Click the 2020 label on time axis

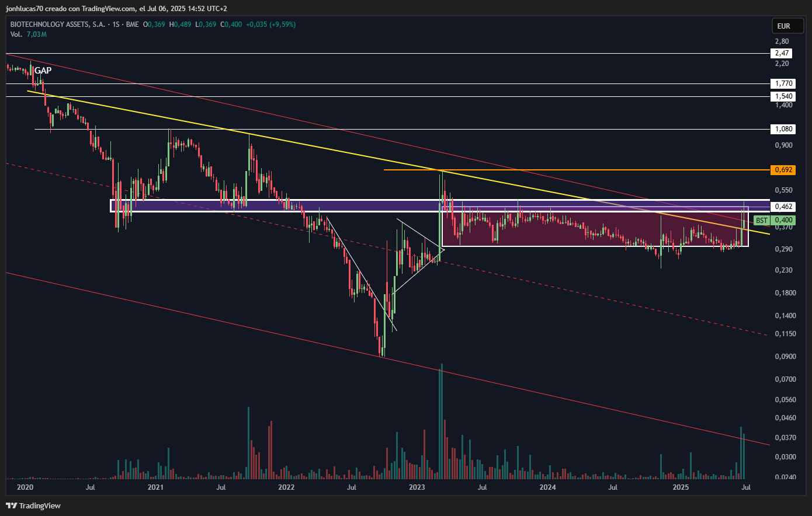point(25,487)
